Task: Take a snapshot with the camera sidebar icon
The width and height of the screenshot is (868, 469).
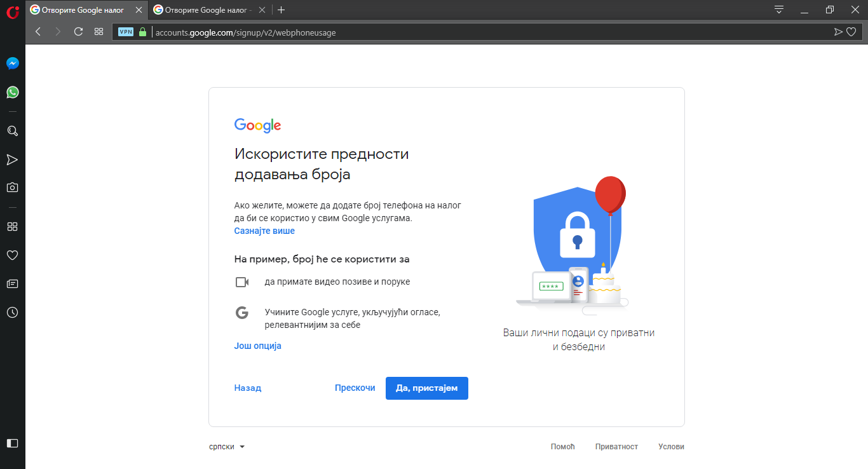Action: (12, 187)
